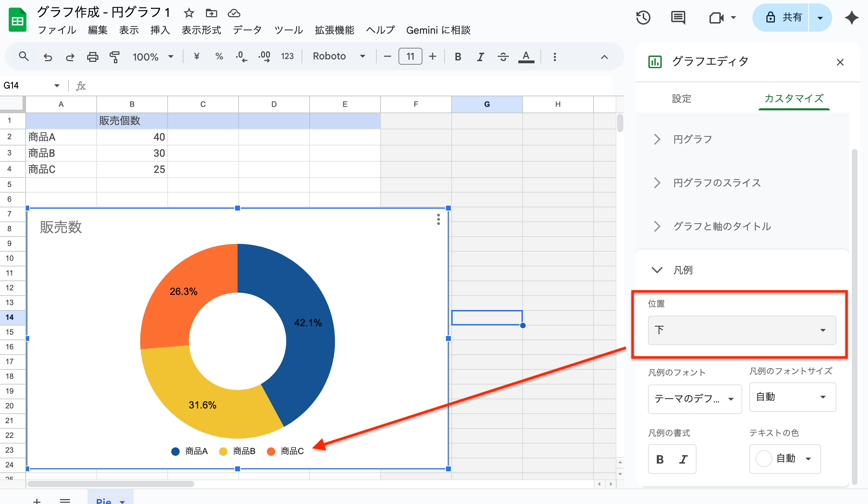Select the paint format roller icon

115,57
